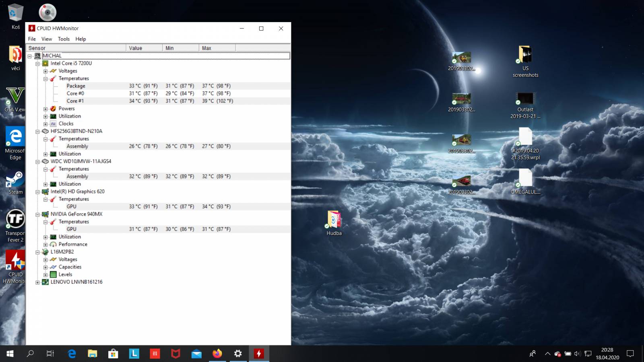Viewport: 644px width, 362px height.
Task: Select the Steam desktop shortcut
Action: click(x=15, y=183)
